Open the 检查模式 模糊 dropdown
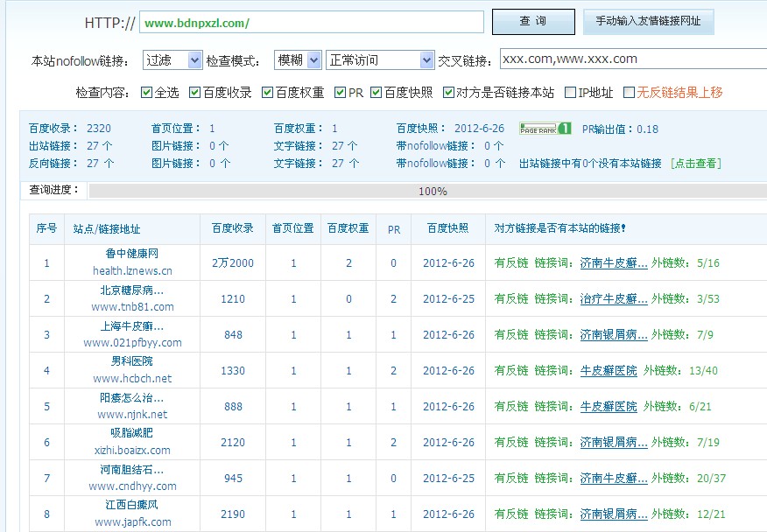The height and width of the screenshot is (532, 767). pos(298,59)
